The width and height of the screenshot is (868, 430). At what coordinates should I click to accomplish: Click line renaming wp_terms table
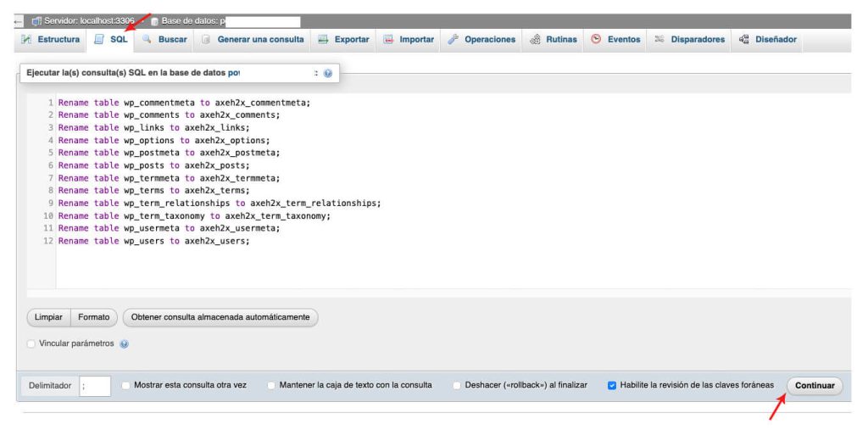(x=154, y=191)
